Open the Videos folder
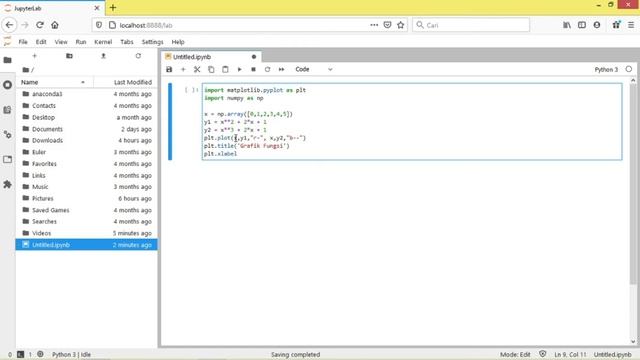The height and width of the screenshot is (360, 640). pos(86,233)
